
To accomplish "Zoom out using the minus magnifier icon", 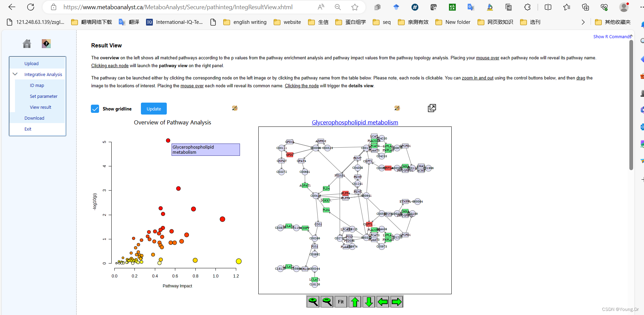I will [326, 301].
